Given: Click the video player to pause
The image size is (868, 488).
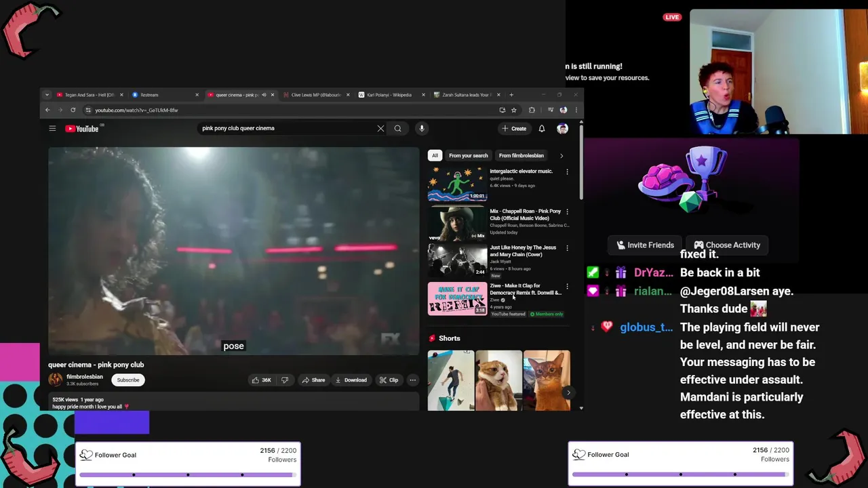Looking at the screenshot, I should point(234,251).
